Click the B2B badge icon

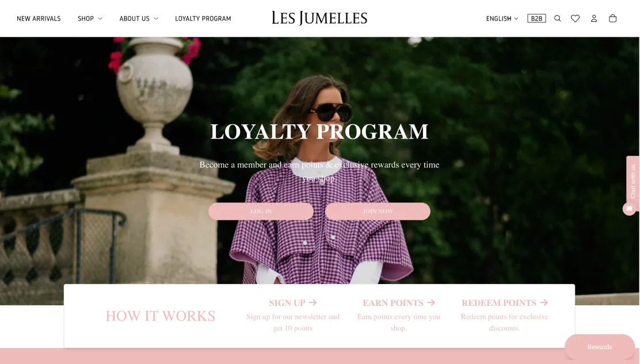(536, 18)
